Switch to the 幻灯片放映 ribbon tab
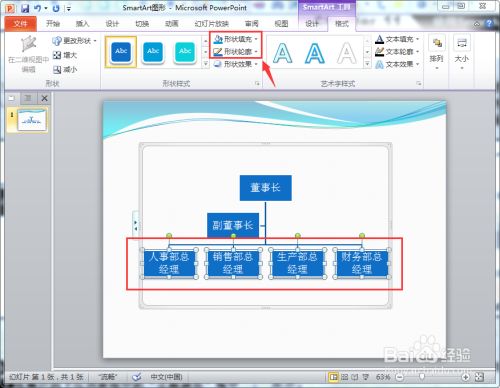 pyautogui.click(x=212, y=23)
